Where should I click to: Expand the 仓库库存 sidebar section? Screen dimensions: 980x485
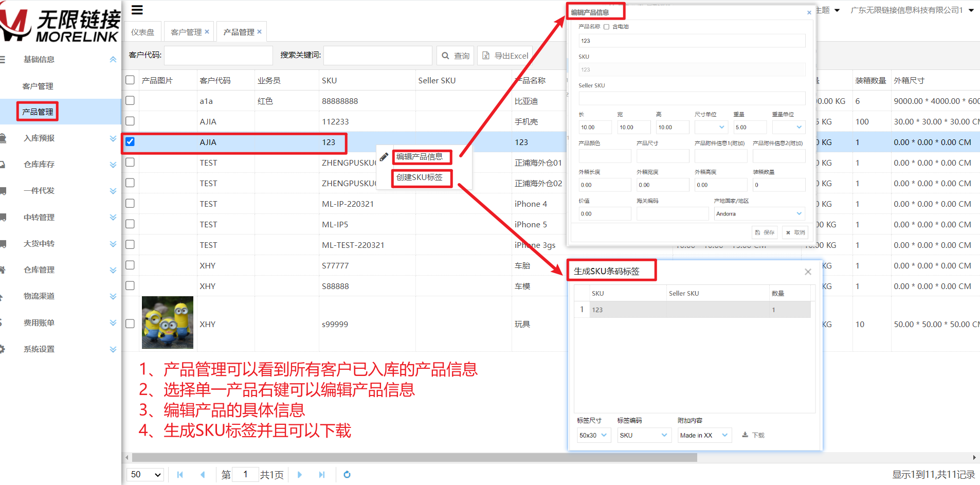(113, 165)
